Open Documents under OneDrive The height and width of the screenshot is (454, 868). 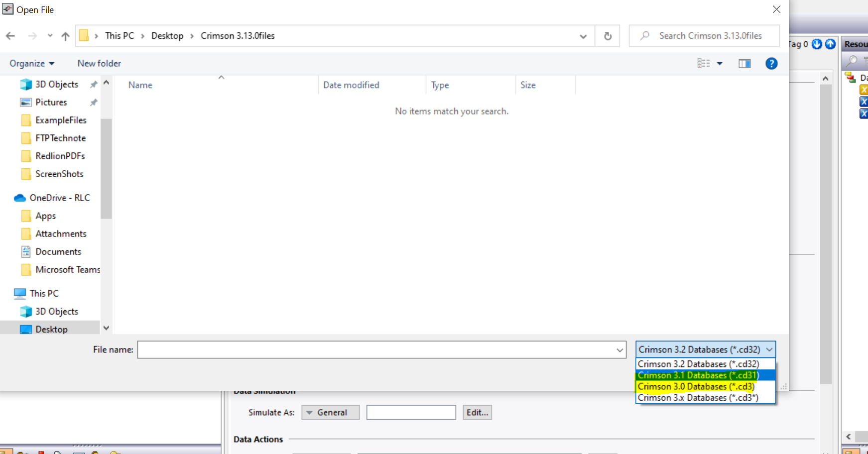click(x=58, y=251)
